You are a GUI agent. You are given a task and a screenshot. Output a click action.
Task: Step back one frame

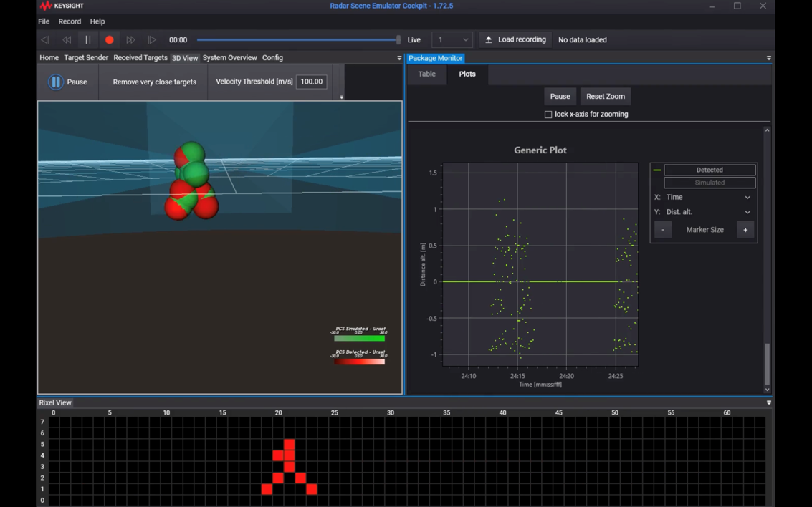tap(45, 40)
